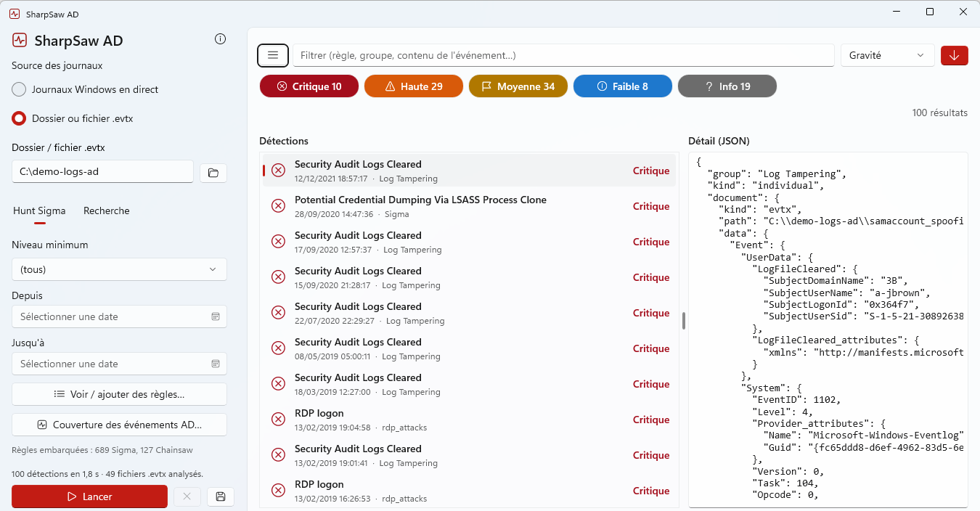Select Security Audit Logs Cleared from 15/09/2020

point(469,277)
